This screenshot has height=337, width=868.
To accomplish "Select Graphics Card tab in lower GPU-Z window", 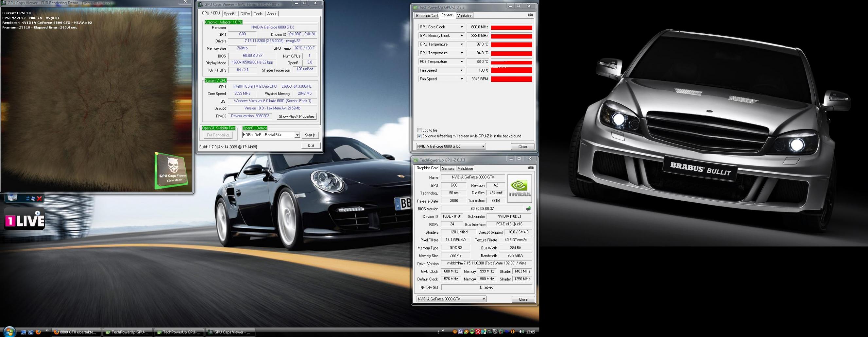I will 427,168.
